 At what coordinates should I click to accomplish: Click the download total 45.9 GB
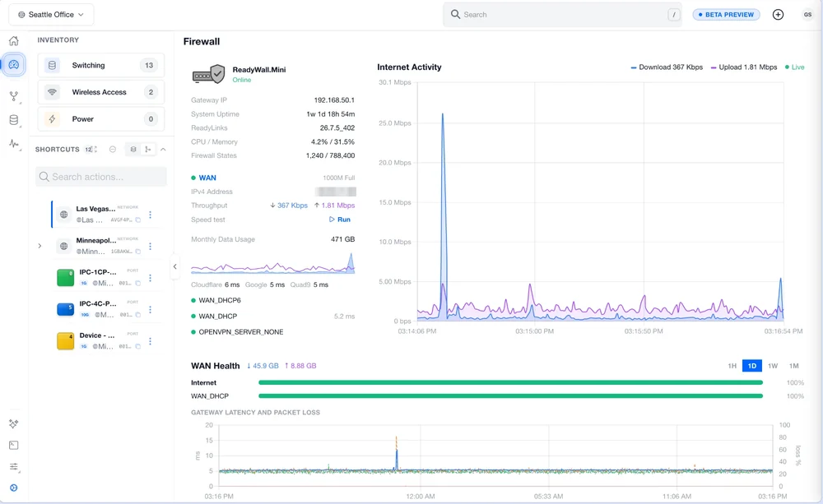click(x=263, y=366)
